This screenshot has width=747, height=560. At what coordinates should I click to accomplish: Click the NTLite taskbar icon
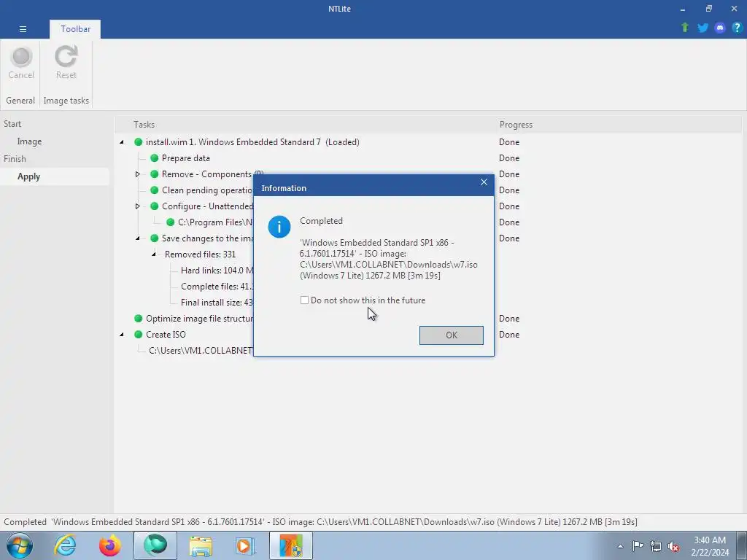coord(290,545)
